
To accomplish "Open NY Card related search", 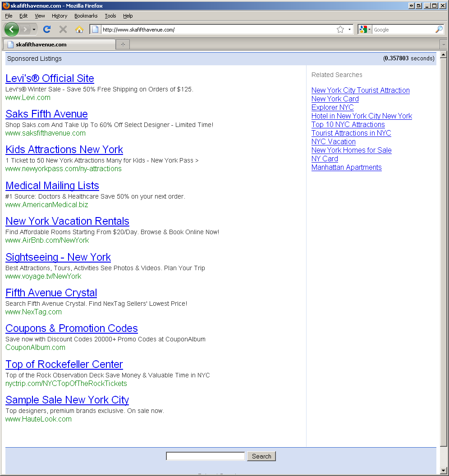I will 325,159.
